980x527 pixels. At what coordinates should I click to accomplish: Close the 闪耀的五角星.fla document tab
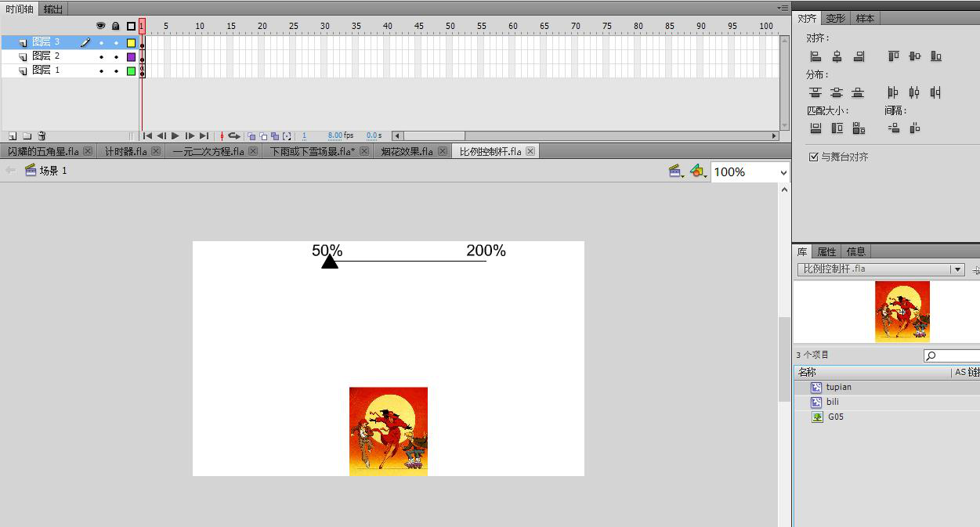click(88, 151)
